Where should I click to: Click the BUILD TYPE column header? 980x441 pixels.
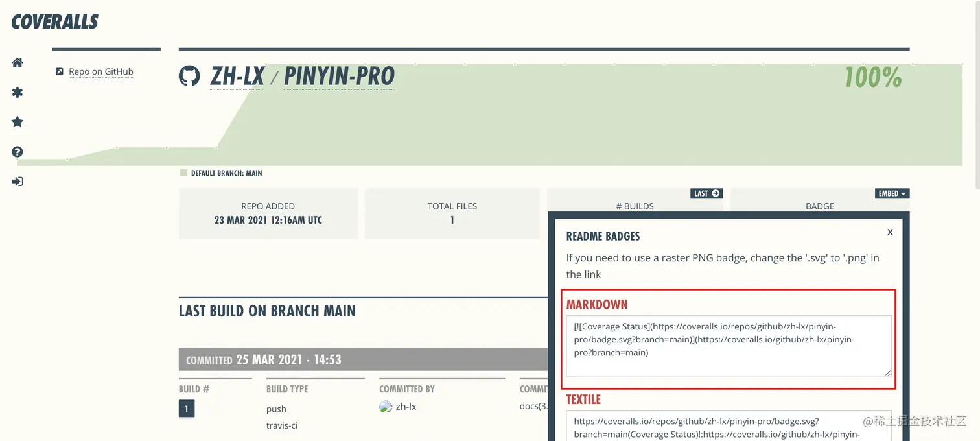click(x=287, y=389)
